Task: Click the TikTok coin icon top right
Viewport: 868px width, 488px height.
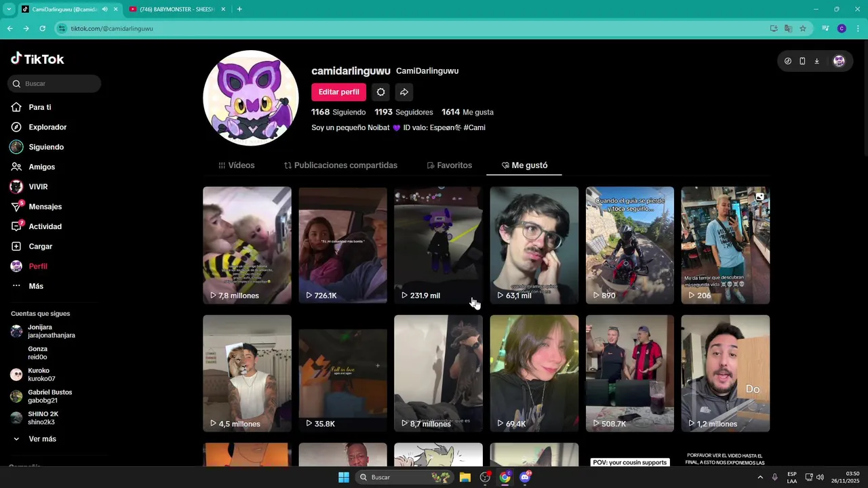Action: pos(787,61)
